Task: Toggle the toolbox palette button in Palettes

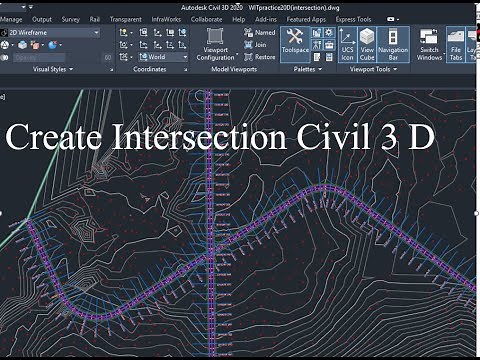Action: click(329, 45)
